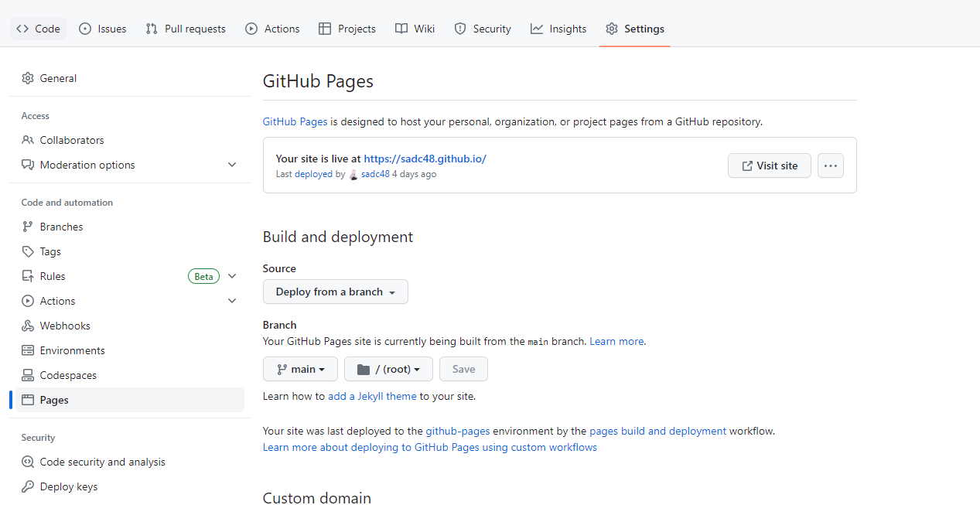Go to the Wiki tab
Screen dimensions: 980x505
point(415,29)
